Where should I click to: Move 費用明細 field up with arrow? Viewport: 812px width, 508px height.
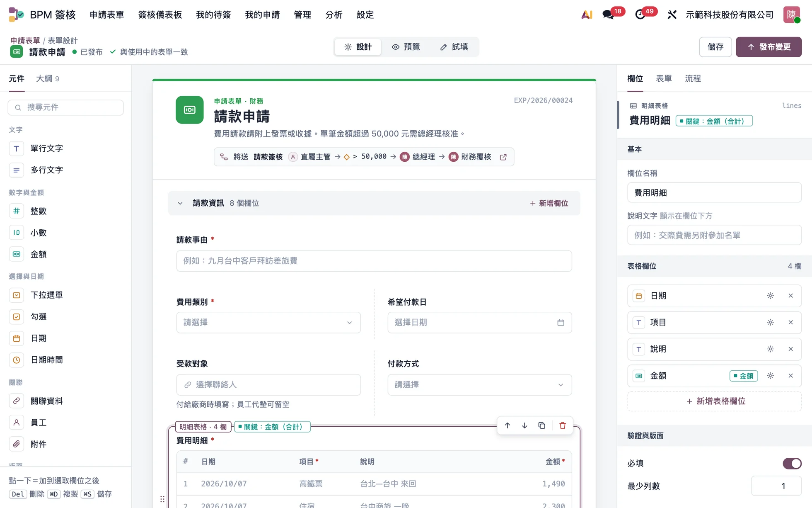[507, 425]
